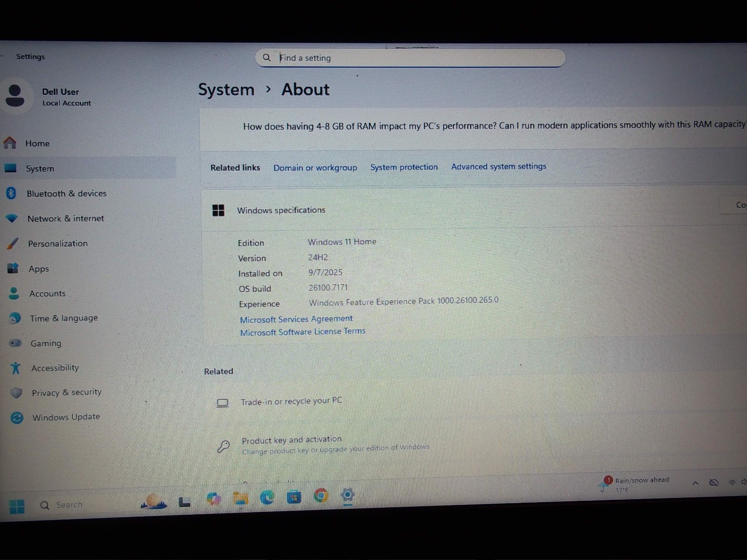Viewport: 747px width, 560px height.
Task: Click the Find a setting search box
Action: (x=410, y=58)
